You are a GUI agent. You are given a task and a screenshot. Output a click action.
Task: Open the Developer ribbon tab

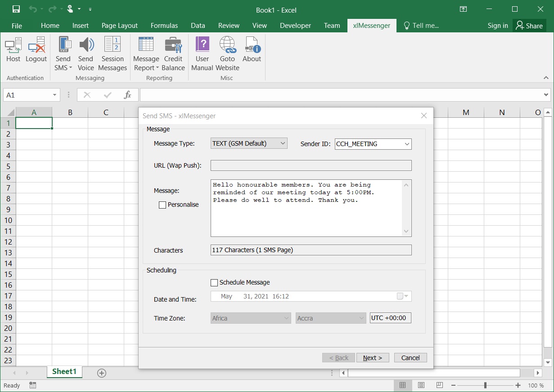tap(295, 26)
